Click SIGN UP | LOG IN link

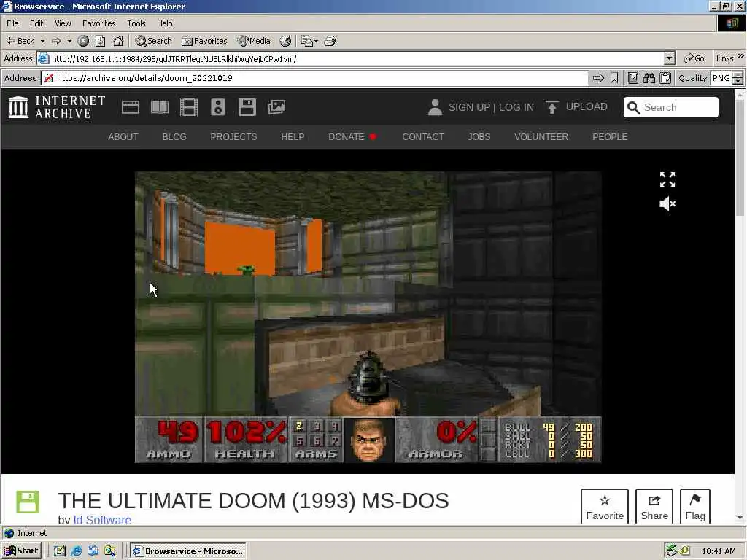(491, 107)
